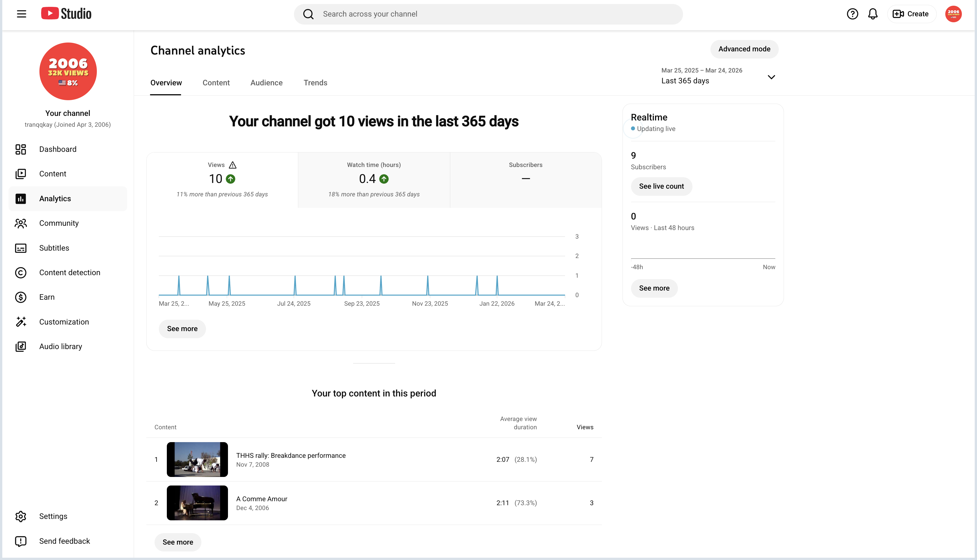Open Audio library label
The width and height of the screenshot is (977, 560).
tap(61, 347)
